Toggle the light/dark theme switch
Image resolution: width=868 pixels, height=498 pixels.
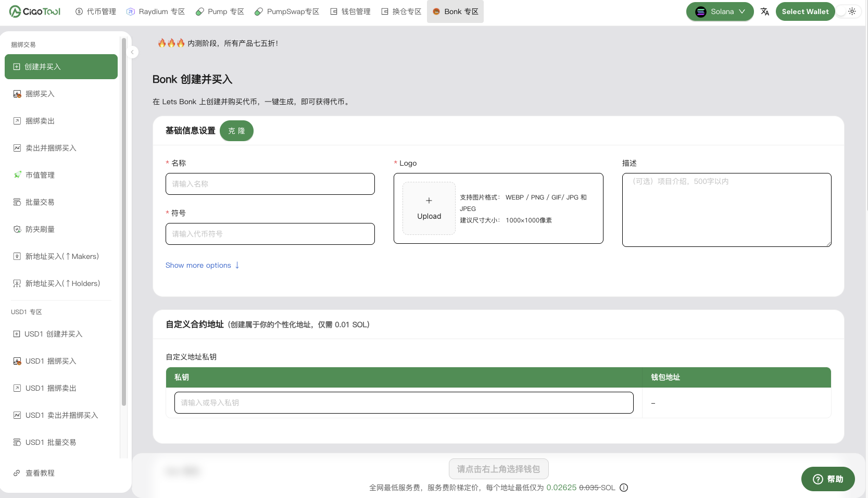848,11
